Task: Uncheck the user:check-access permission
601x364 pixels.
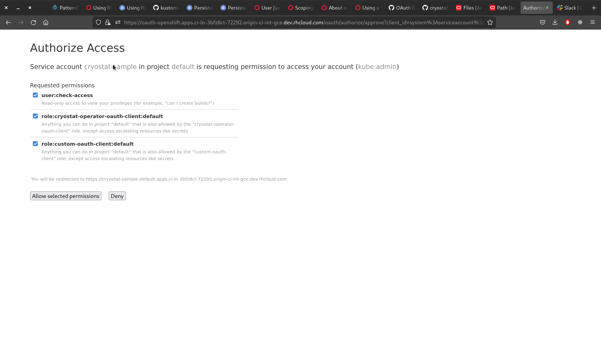Action: (35, 95)
